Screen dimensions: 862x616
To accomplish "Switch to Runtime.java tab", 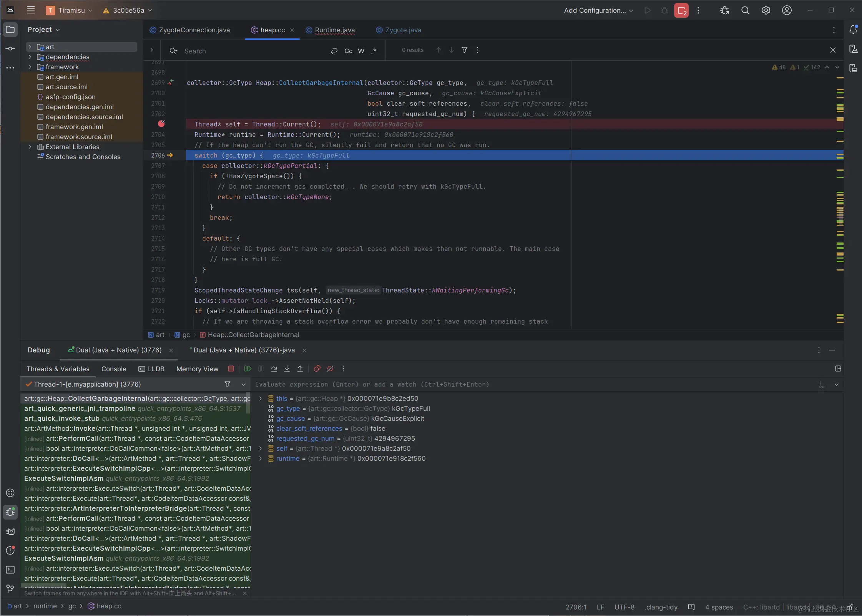I will click(331, 30).
